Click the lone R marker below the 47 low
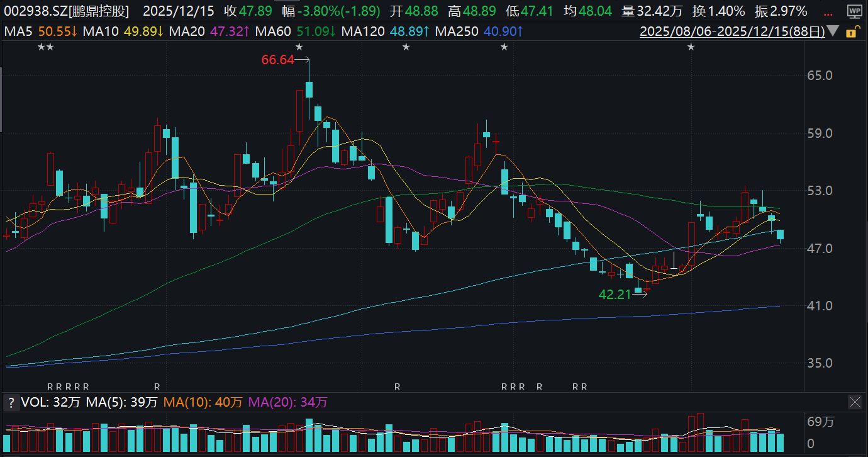The image size is (868, 457). coord(397,386)
